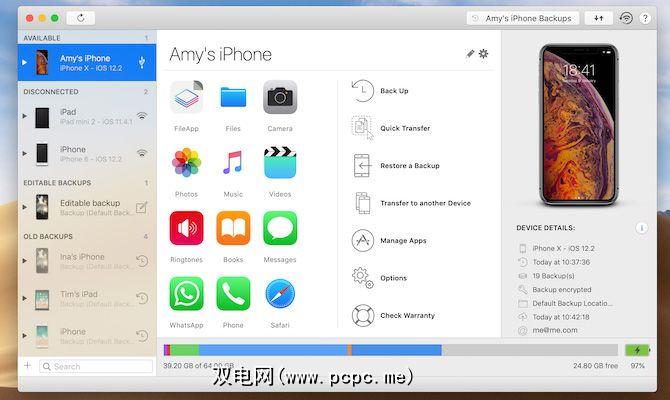Image resolution: width=670 pixels, height=400 pixels.
Task: Open the Messages icon
Action: 280,228
